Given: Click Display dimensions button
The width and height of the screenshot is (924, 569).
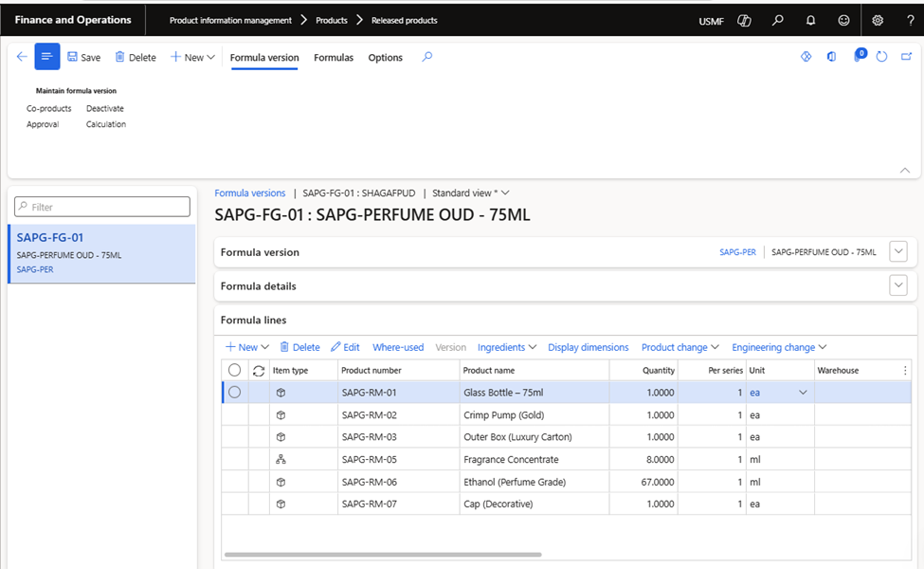Looking at the screenshot, I should [x=589, y=347].
